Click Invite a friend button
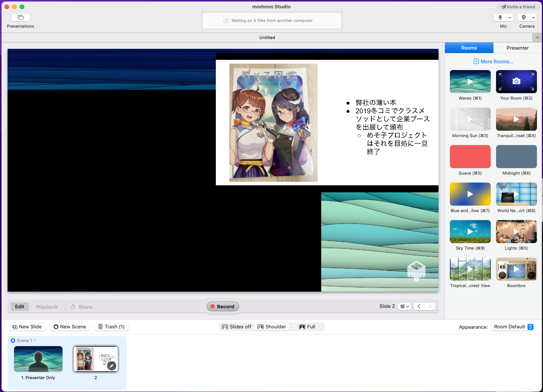The image size is (543, 392). (x=518, y=7)
